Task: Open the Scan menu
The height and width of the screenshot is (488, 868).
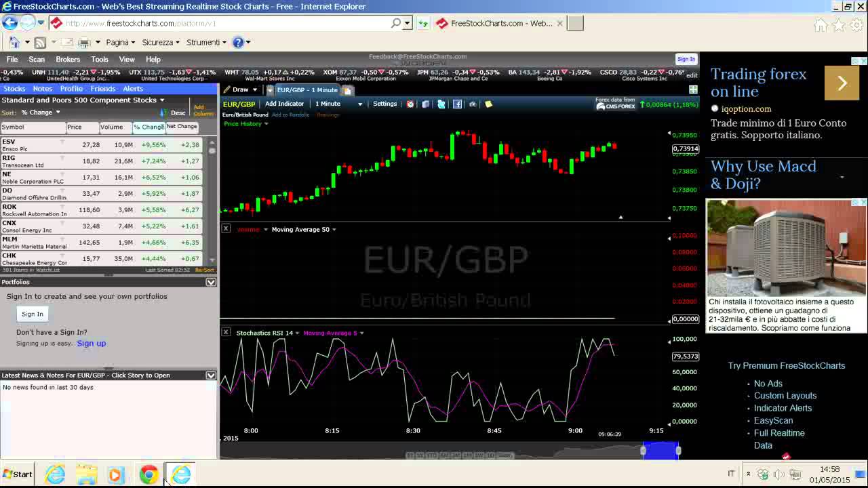Action: pos(37,60)
